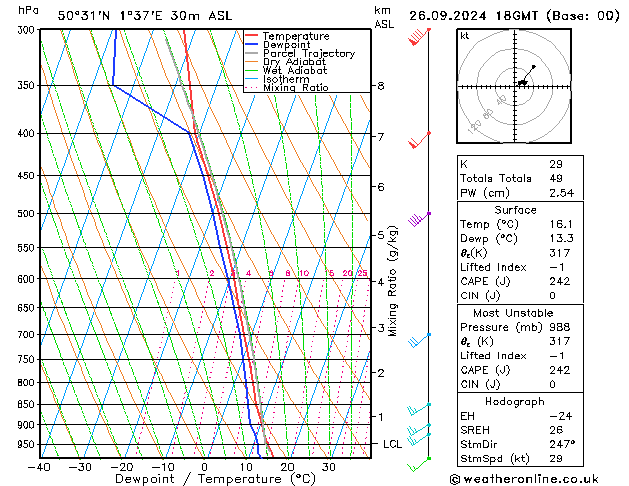Click the 850 hPa pressure label

click(x=28, y=405)
